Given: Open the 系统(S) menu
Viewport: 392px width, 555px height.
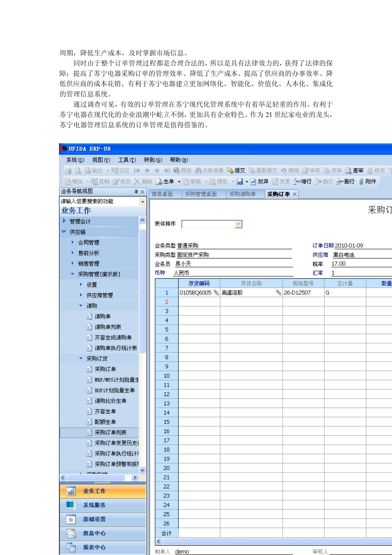Looking at the screenshot, I should [75, 160].
